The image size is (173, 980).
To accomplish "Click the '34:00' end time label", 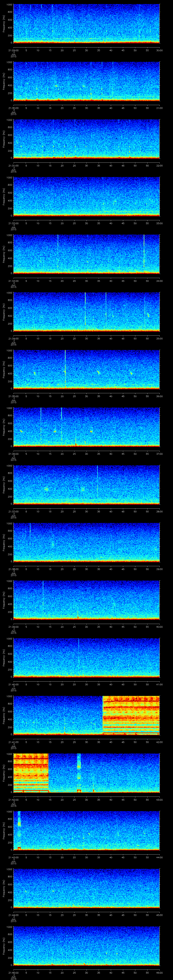I will [x=160, y=281].
